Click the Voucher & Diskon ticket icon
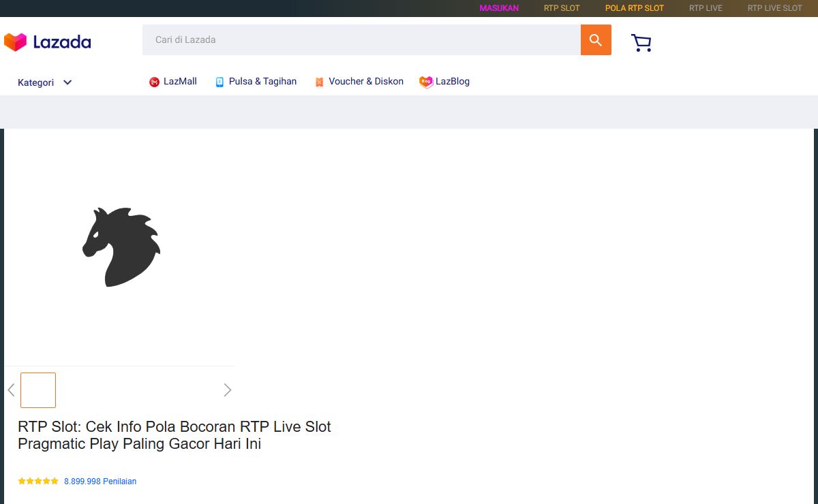 click(319, 82)
